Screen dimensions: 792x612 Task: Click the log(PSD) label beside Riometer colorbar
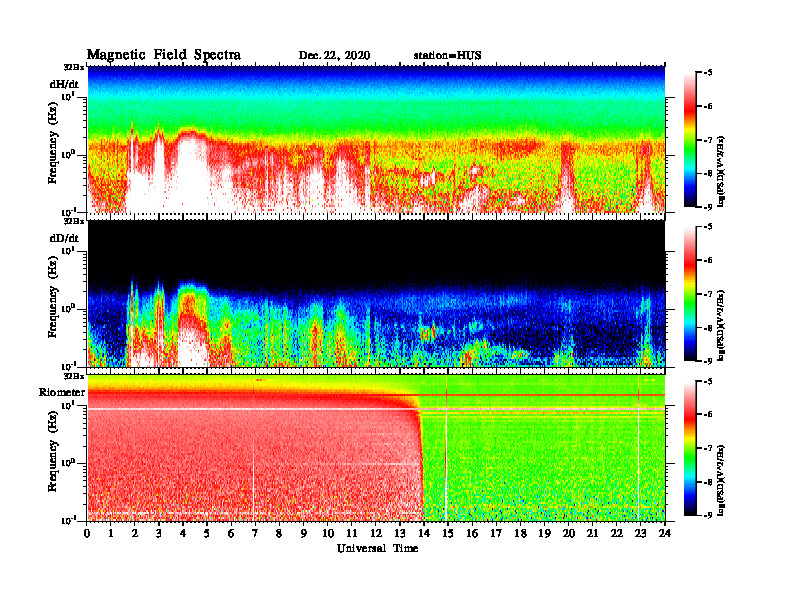tap(721, 479)
